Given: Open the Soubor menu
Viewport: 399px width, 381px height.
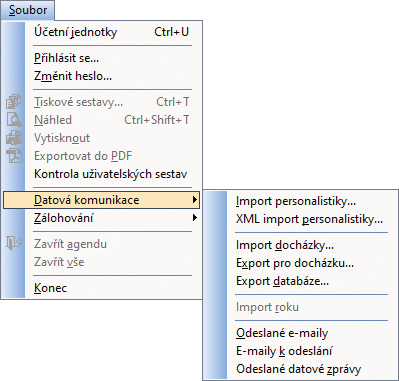Looking at the screenshot, I should click(28, 10).
